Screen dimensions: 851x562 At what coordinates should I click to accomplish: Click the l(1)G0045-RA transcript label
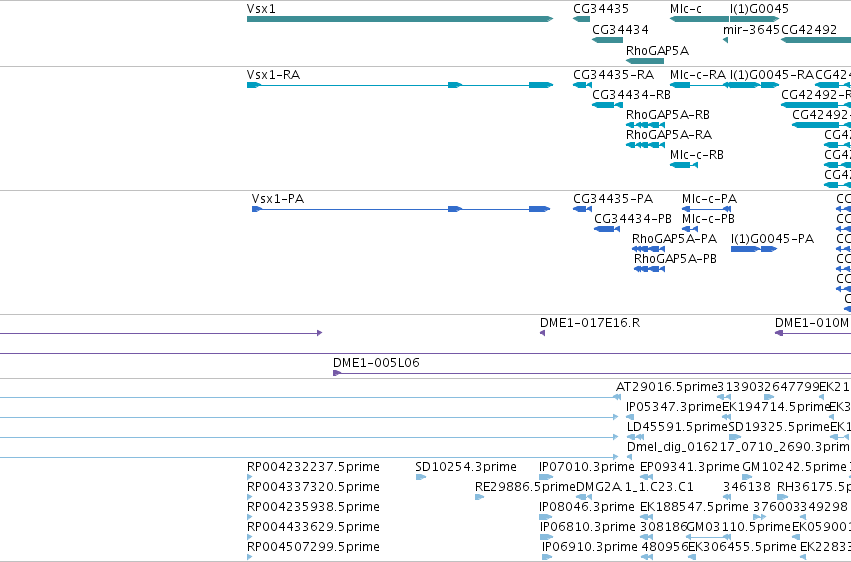(772, 75)
